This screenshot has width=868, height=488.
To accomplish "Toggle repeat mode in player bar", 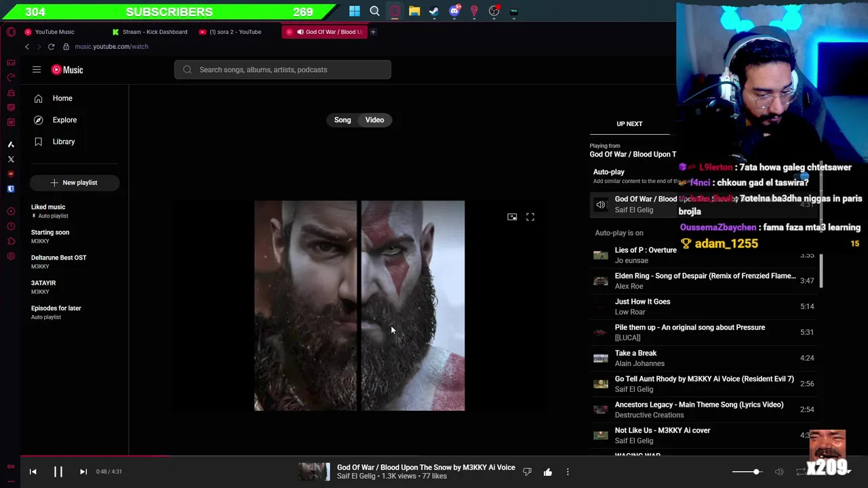I will (801, 472).
